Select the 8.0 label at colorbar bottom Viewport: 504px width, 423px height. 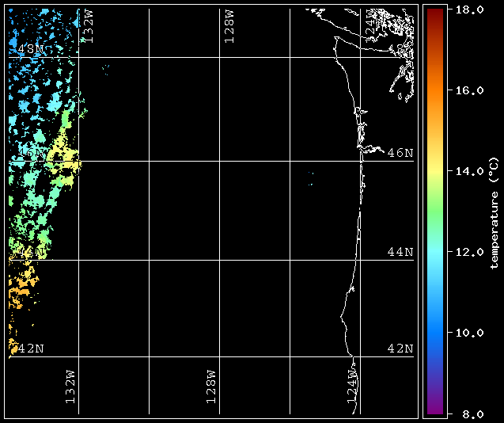[x=465, y=413]
